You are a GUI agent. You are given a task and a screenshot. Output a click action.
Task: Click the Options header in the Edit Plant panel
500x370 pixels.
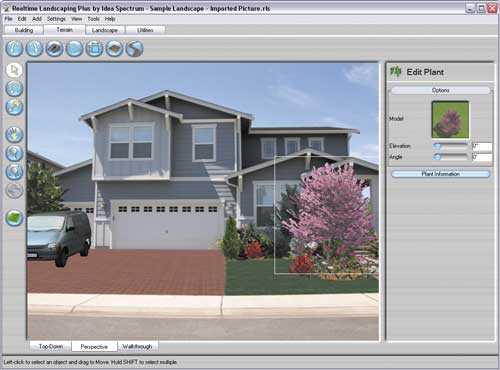tap(440, 90)
